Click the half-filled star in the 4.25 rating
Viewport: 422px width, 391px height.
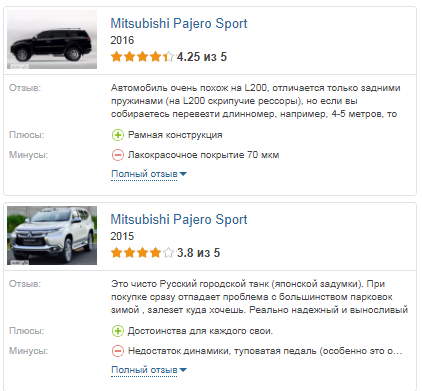click(168, 56)
